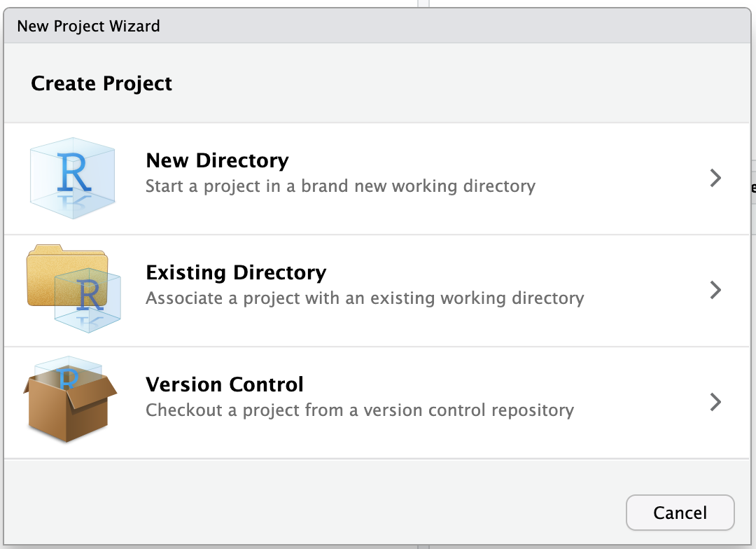Image resolution: width=756 pixels, height=549 pixels.
Task: Open the Existing Directory chevron arrow
Action: click(715, 290)
